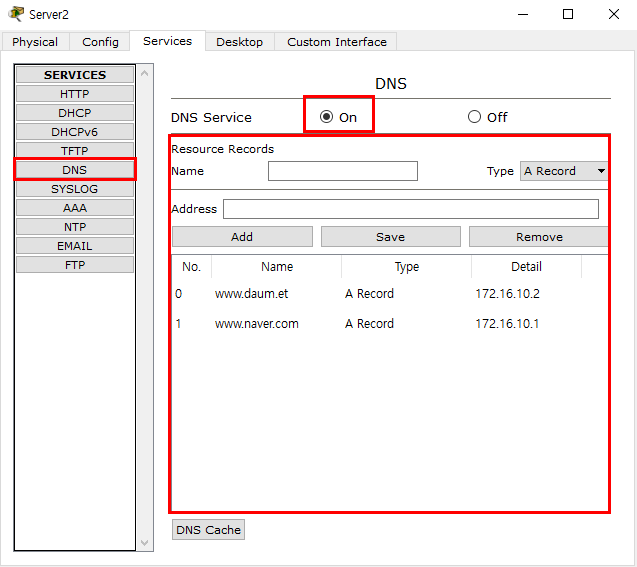Click the 172.16.10.1 detail cell
Image resolution: width=637 pixels, height=567 pixels.
[507, 324]
